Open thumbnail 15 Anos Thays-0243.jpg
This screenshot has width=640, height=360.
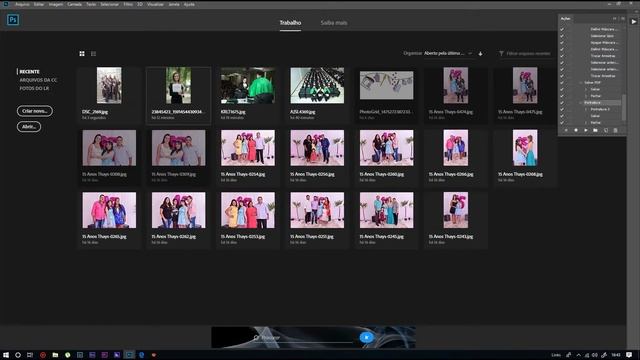(x=456, y=210)
